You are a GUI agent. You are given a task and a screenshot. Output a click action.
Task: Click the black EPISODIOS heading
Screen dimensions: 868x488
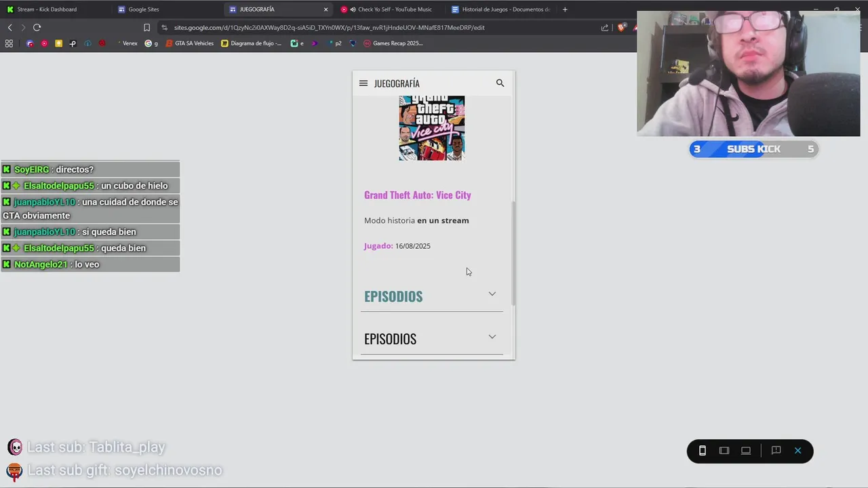click(390, 339)
